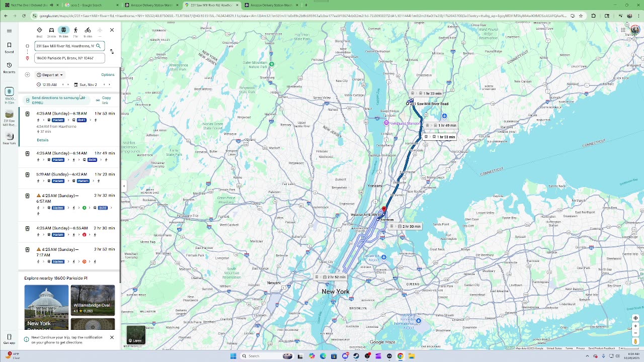Viewport: 644px width, 362px height.
Task: Go to next date with right arrow
Action: pyautogui.click(x=109, y=84)
